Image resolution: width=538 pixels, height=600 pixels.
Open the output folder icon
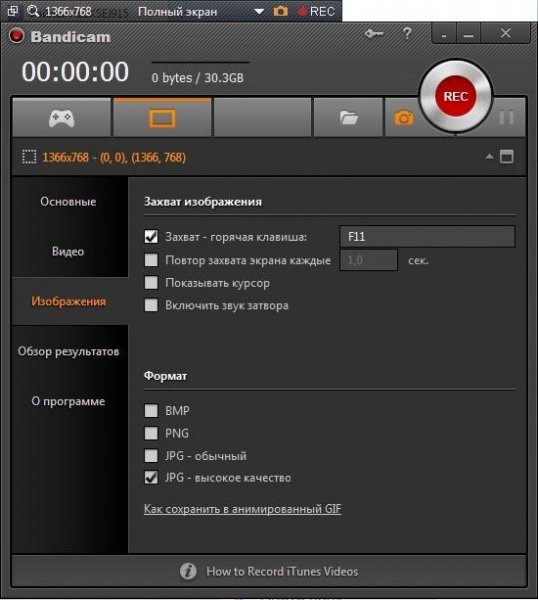[348, 117]
